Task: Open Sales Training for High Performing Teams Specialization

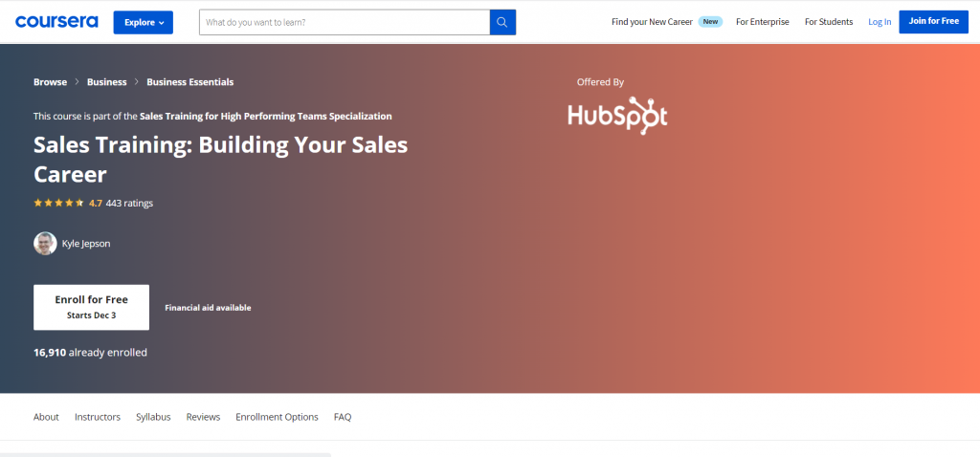Action: coord(266,116)
